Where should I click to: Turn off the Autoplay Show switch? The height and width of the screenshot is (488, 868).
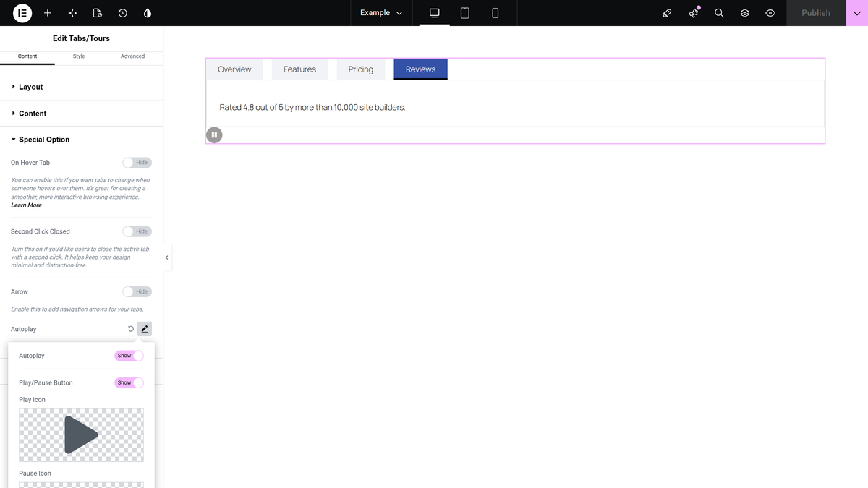pyautogui.click(x=129, y=356)
